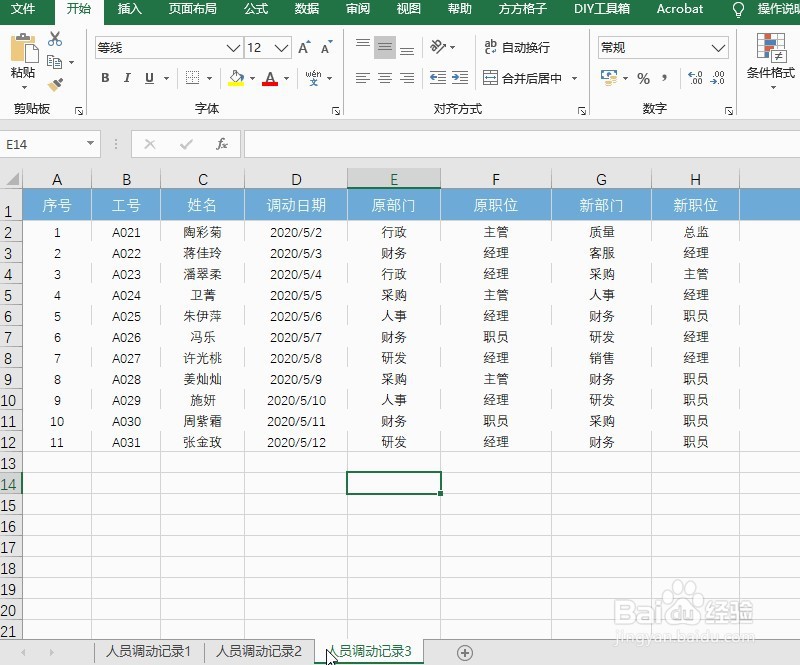Click the percent style % icon
The width and height of the screenshot is (800, 665).
(x=643, y=77)
